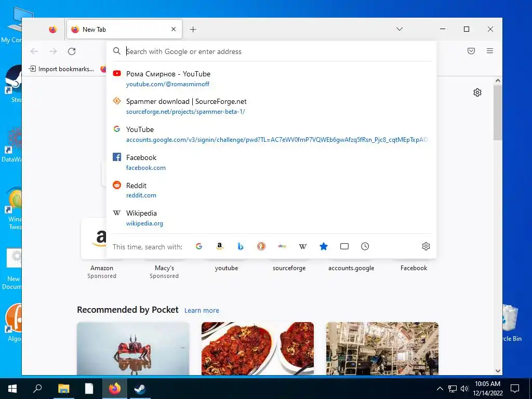Open crab Pocket story thumbnail
Screen dimensions: 532x399
tap(133, 349)
